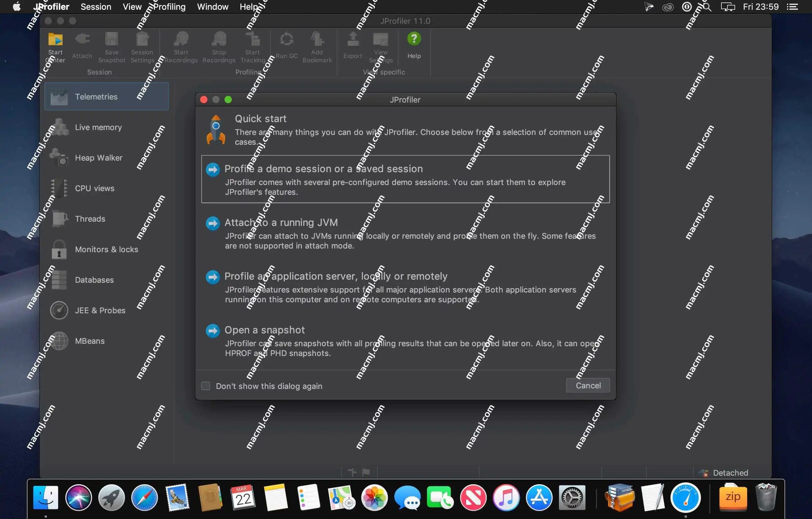Open the Profiling menu
The image size is (812, 519).
pyautogui.click(x=169, y=7)
